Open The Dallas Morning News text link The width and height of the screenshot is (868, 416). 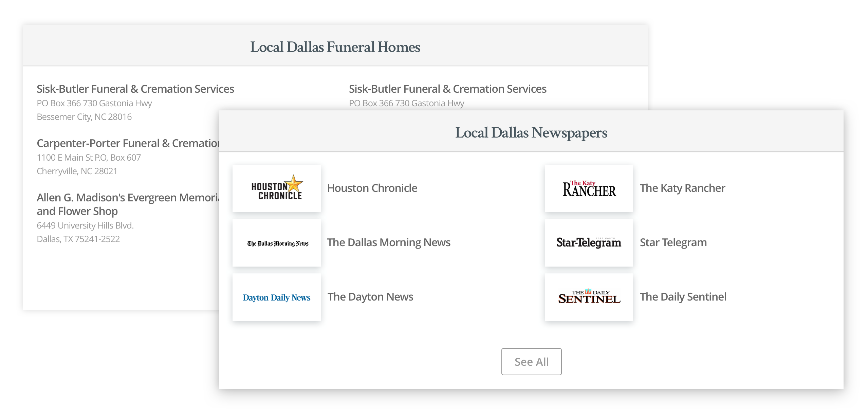tap(389, 242)
